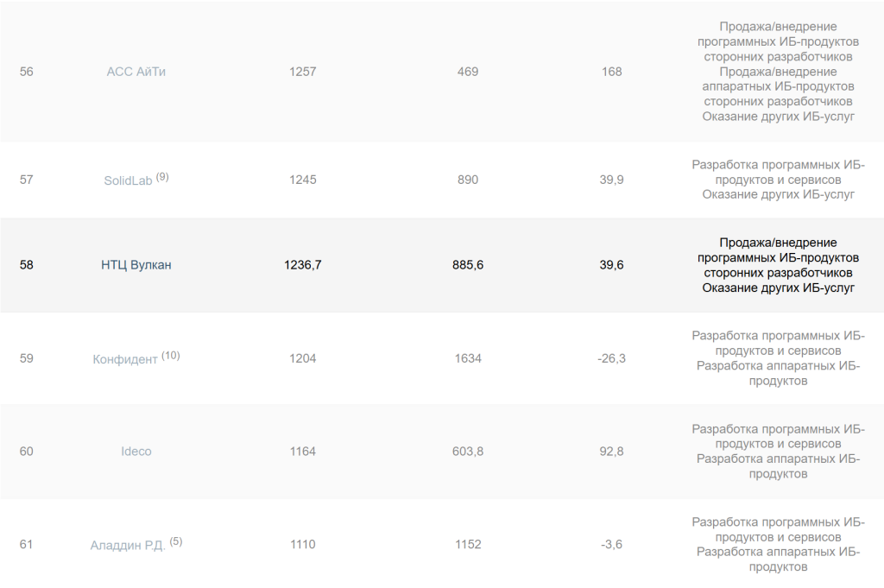The width and height of the screenshot is (884, 588).
Task: Open the АСС АйТи company link
Action: click(x=136, y=72)
